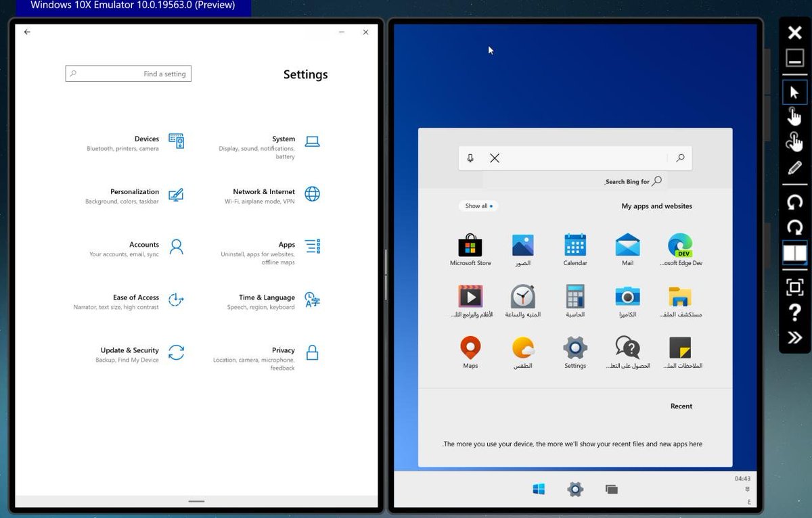
Task: Click the Show all button
Action: (x=478, y=206)
